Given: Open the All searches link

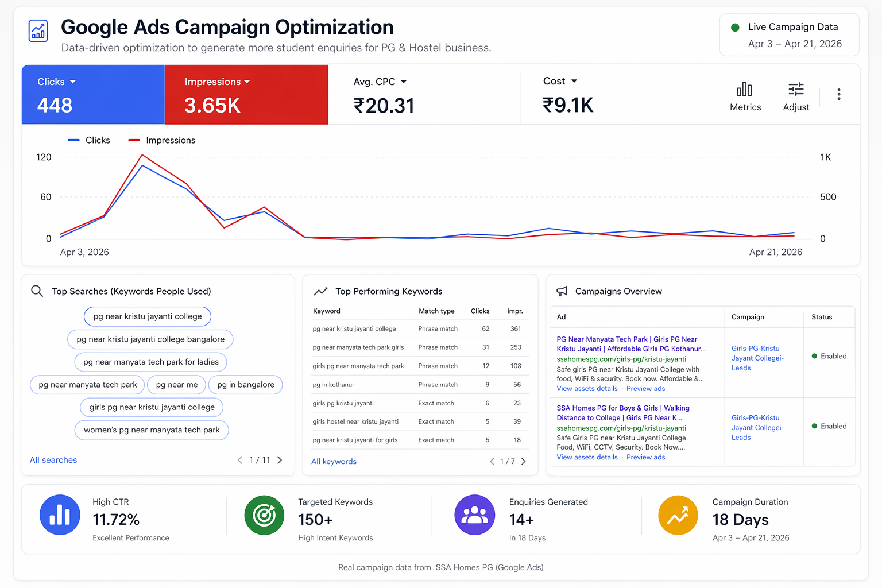Looking at the screenshot, I should point(53,460).
